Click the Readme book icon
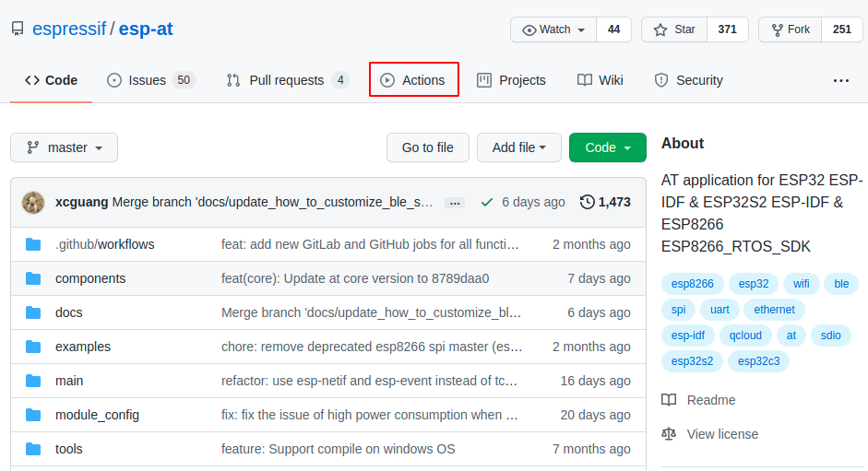This screenshot has width=868, height=471. pos(669,400)
